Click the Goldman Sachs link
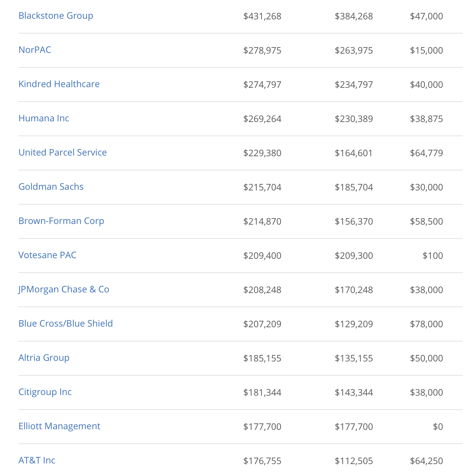The width and height of the screenshot is (468, 476). (51, 187)
